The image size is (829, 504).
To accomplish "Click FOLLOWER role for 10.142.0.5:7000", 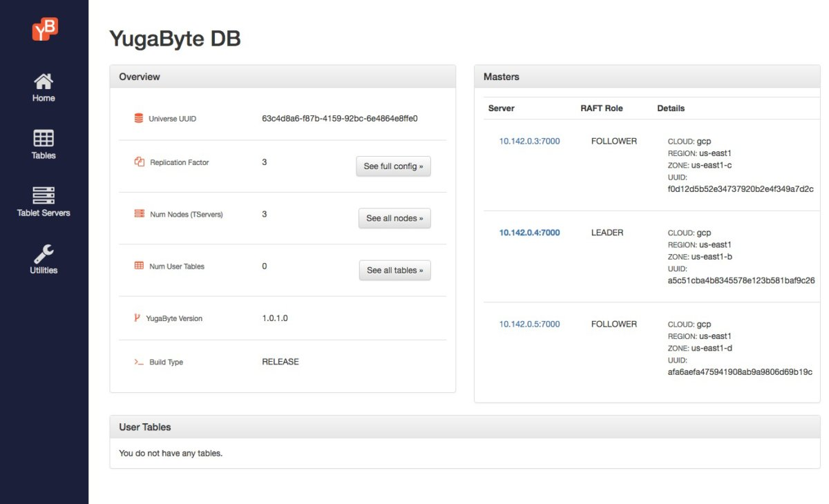I will (x=614, y=324).
